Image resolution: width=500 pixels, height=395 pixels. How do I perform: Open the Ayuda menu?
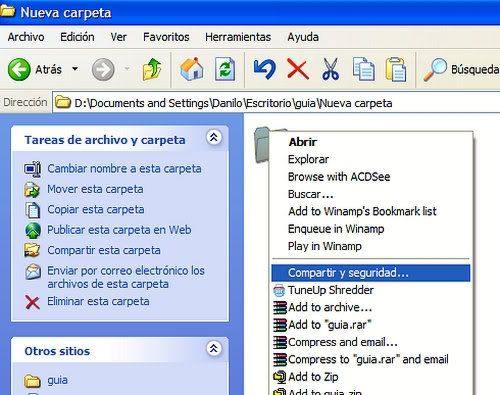pyautogui.click(x=303, y=37)
